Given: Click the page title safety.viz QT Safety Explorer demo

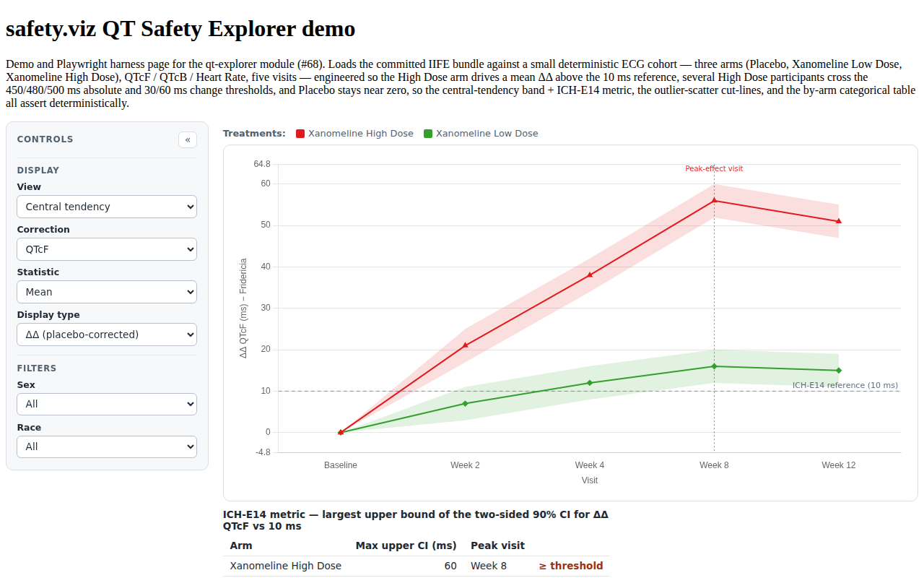Looking at the screenshot, I should point(180,29).
